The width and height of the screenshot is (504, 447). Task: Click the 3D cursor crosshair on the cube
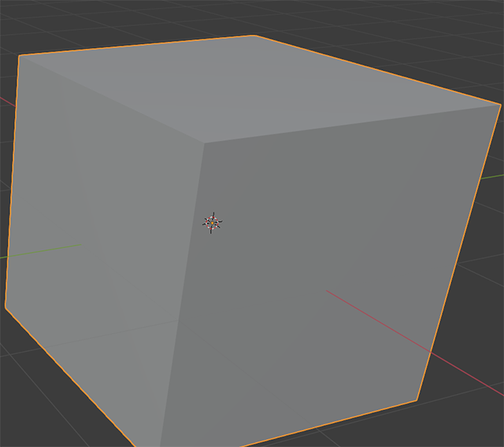(x=213, y=223)
